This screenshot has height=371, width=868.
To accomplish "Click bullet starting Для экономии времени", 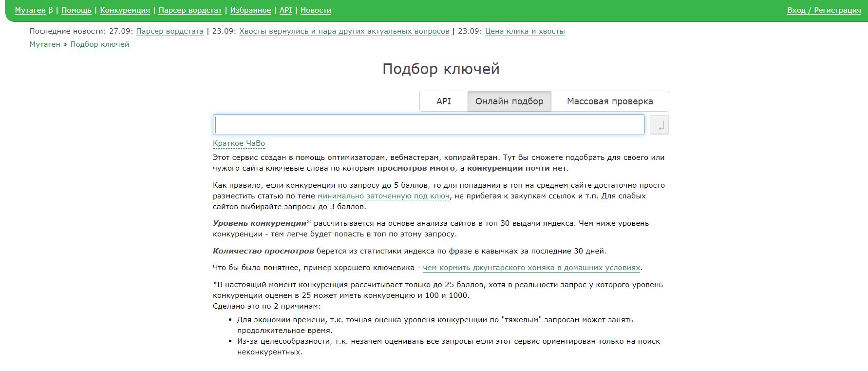I will pyautogui.click(x=435, y=325).
